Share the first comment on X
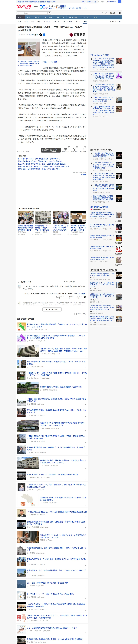 point(85,297)
